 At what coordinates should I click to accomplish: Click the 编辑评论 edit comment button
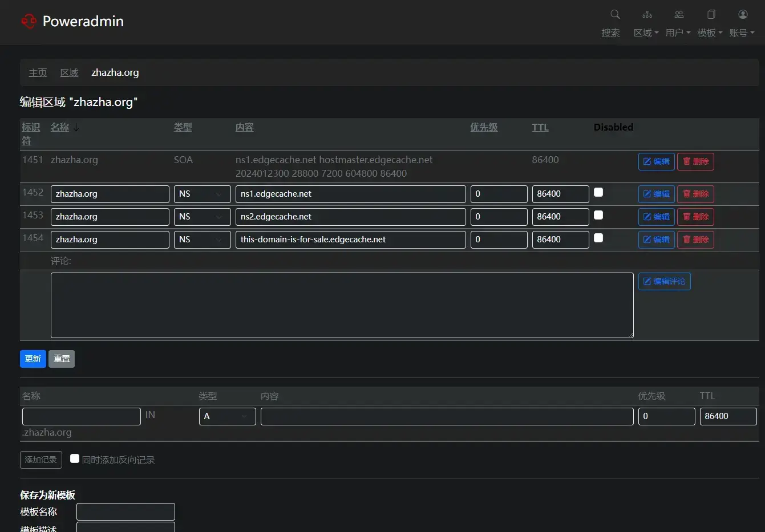[x=665, y=281]
